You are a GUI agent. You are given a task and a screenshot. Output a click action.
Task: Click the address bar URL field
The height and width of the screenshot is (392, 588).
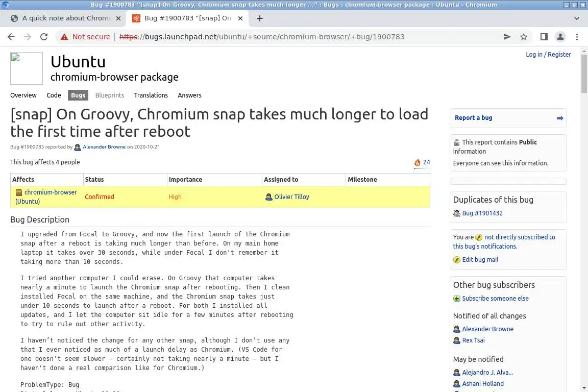[262, 37]
